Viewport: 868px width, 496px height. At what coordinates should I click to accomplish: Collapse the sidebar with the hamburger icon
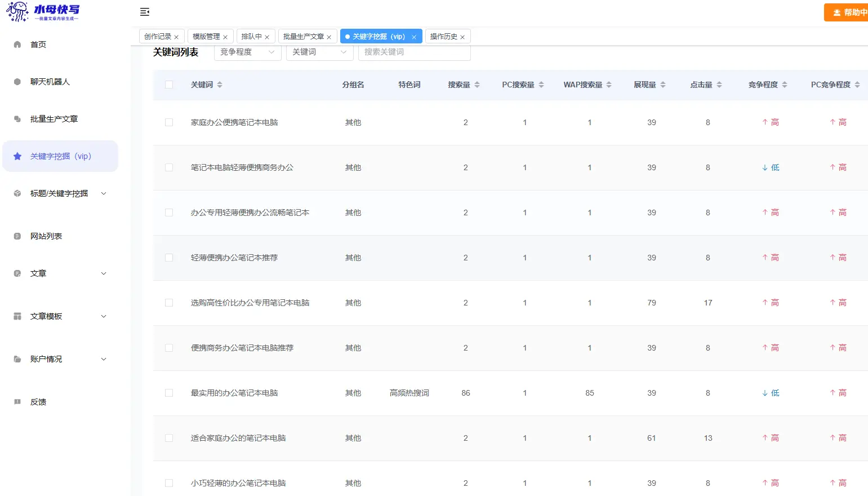[x=145, y=12]
